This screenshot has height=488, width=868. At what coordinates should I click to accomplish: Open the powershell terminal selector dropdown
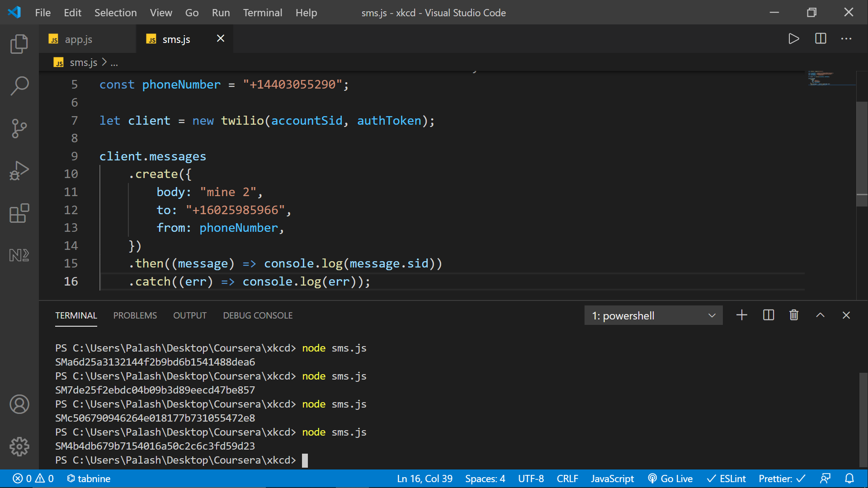coord(653,315)
